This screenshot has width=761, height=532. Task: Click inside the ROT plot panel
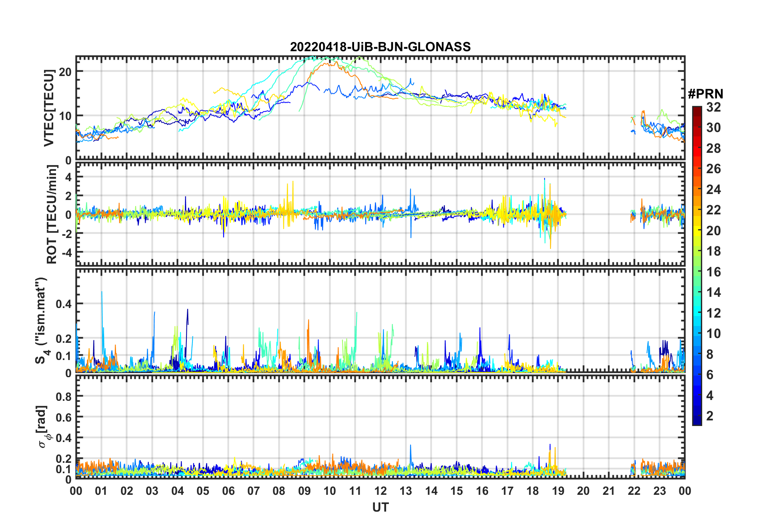click(x=380, y=214)
